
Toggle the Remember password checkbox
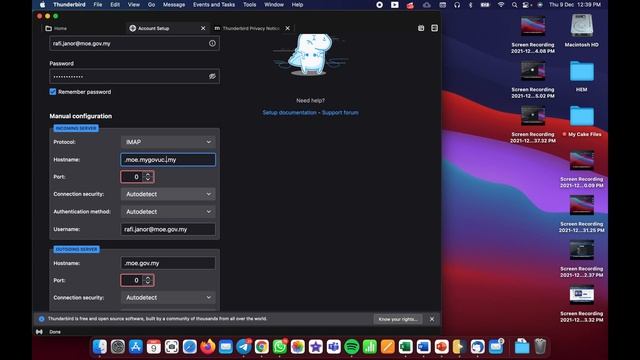click(x=53, y=92)
